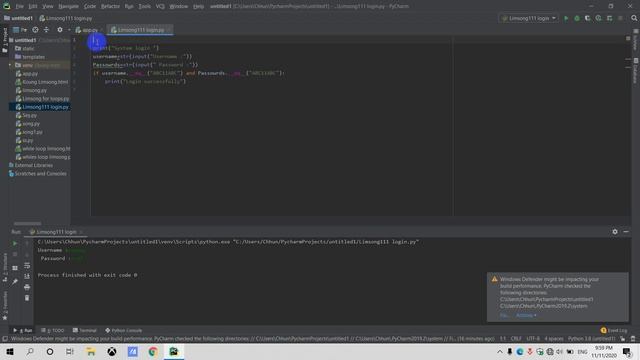The image size is (640, 360).
Task: Select app.py in project tree
Action: [x=30, y=74]
